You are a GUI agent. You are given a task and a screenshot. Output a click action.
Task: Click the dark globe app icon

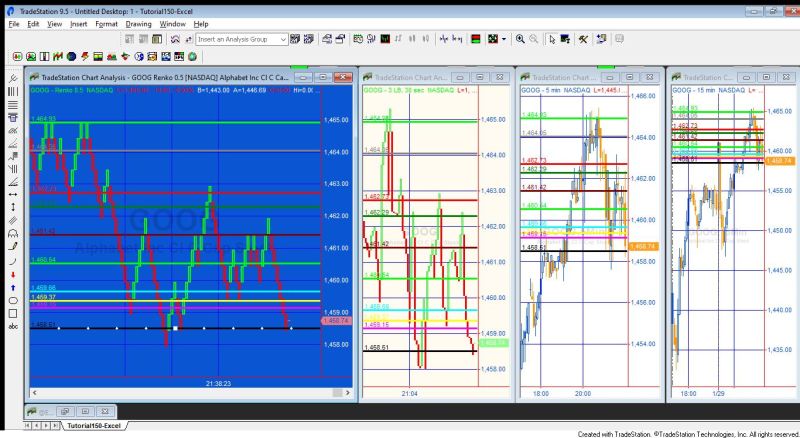tap(71, 56)
